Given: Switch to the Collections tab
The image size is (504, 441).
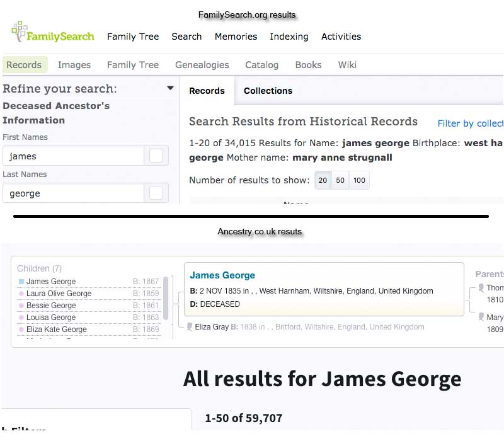Looking at the screenshot, I should click(268, 91).
